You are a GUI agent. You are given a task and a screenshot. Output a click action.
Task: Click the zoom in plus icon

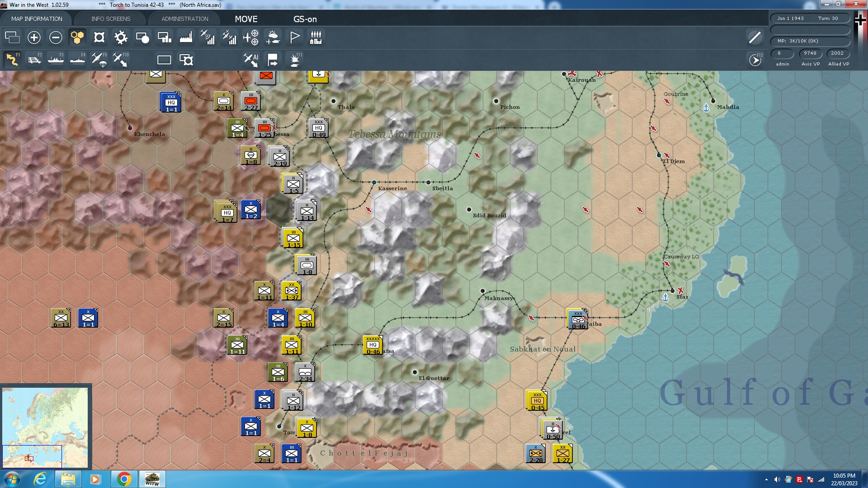pyautogui.click(x=34, y=38)
